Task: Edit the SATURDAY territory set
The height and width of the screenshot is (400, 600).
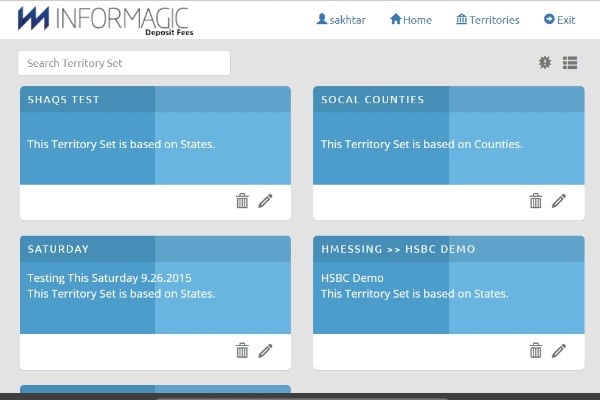Action: tap(265, 350)
